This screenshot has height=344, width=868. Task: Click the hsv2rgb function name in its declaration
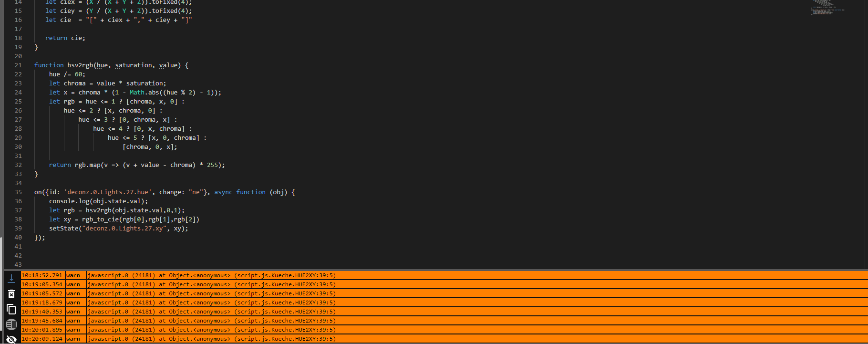tap(80, 65)
